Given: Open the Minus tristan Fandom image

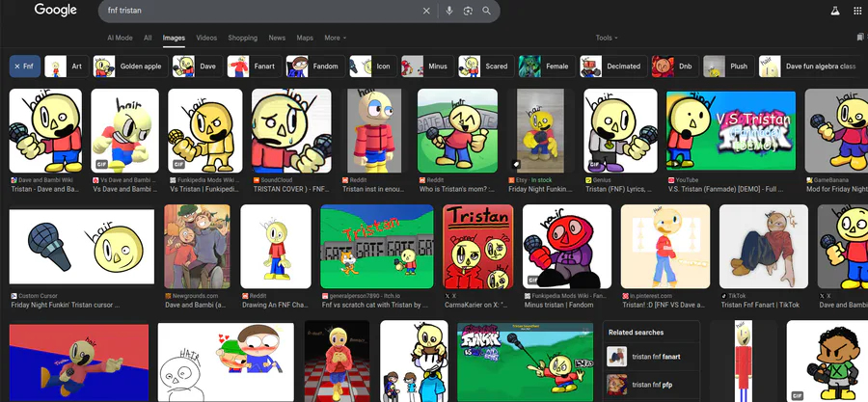Looking at the screenshot, I should pos(567,247).
